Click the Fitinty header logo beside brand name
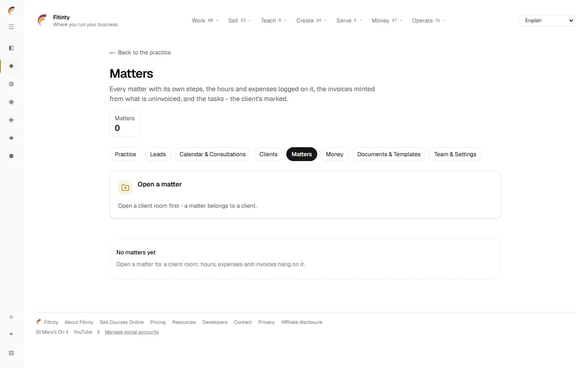The image size is (588, 368). (42, 20)
